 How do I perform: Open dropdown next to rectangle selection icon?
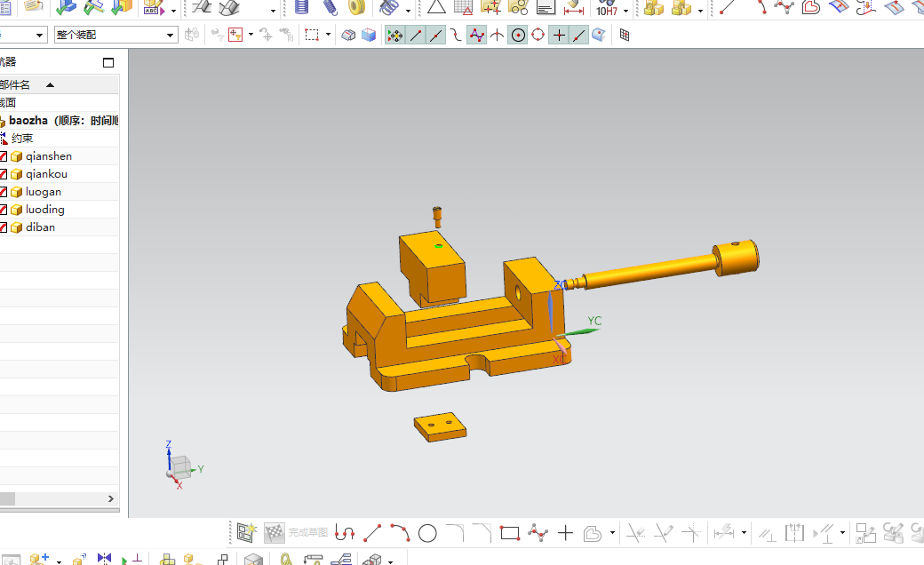click(328, 35)
